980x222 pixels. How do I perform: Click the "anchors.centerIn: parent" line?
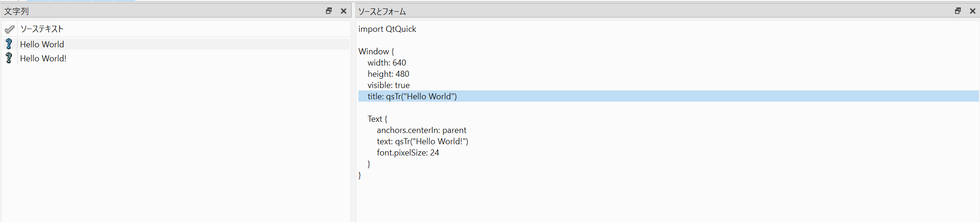(x=421, y=130)
